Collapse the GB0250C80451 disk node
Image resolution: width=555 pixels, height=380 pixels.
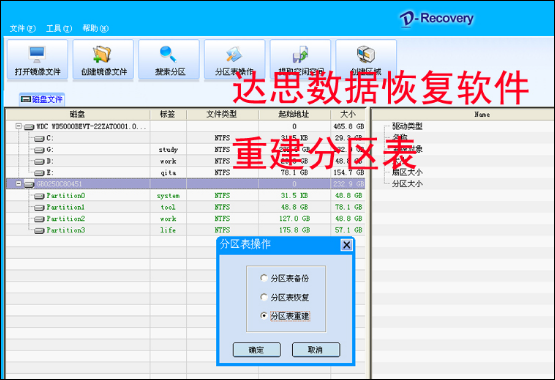pyautogui.click(x=18, y=184)
